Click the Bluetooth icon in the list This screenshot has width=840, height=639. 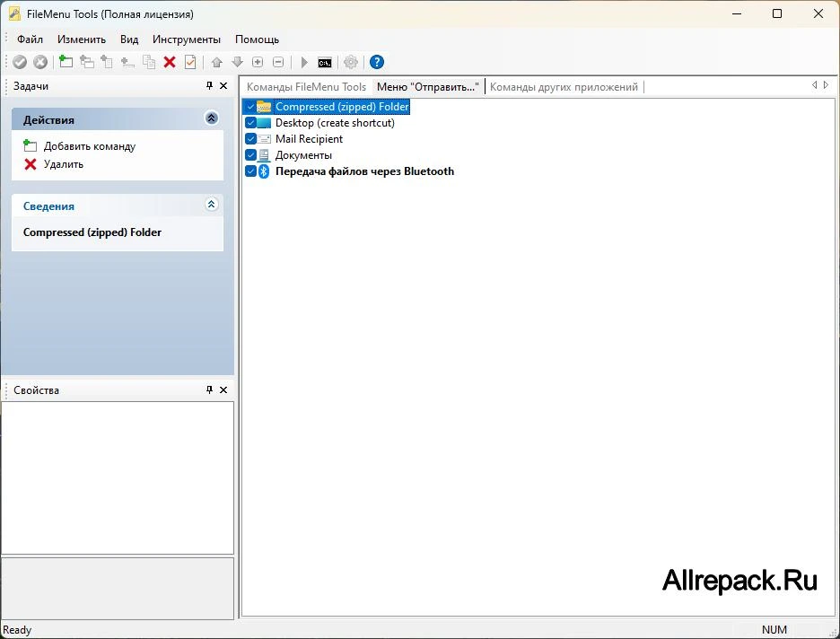pyautogui.click(x=264, y=171)
